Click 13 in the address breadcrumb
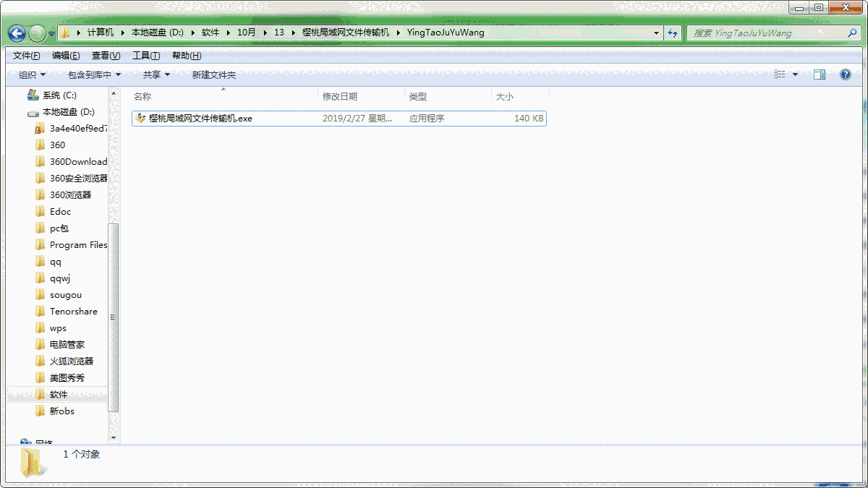This screenshot has width=868, height=488. coord(279,33)
